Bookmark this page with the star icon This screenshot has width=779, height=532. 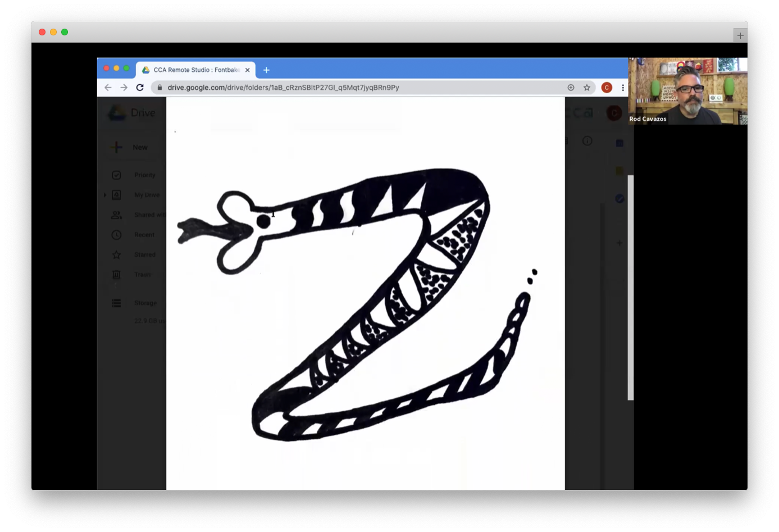click(587, 88)
